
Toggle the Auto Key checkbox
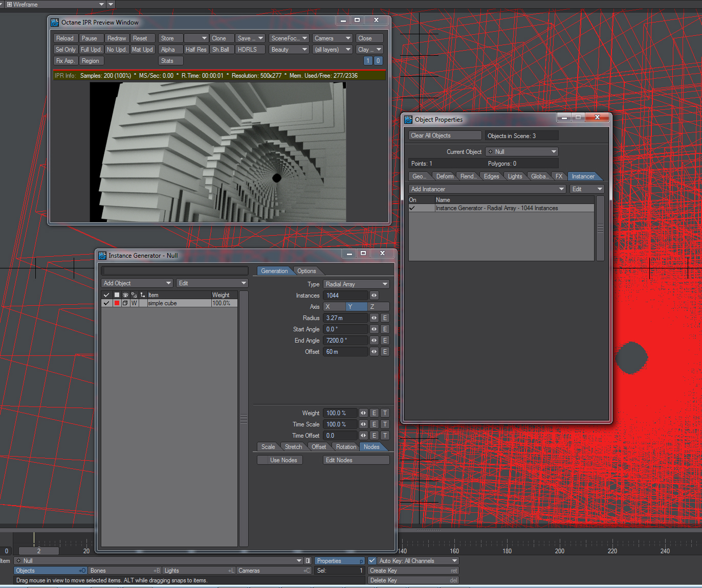(x=372, y=561)
